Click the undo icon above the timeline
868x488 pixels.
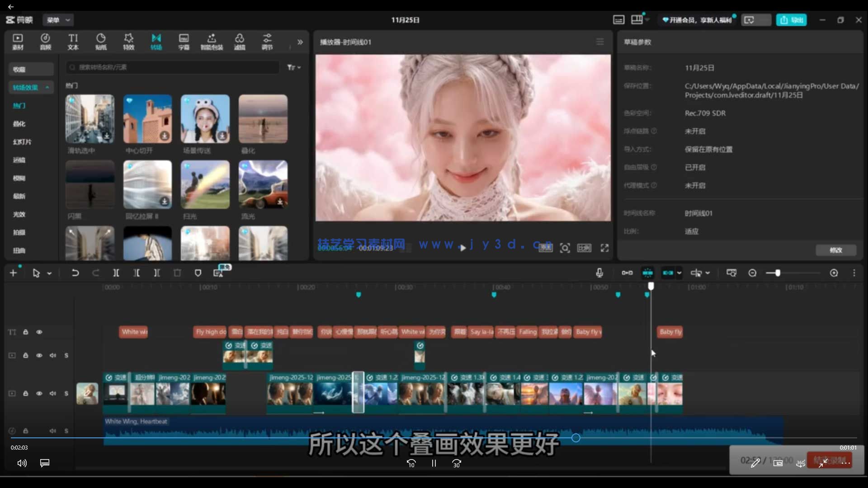click(x=75, y=273)
